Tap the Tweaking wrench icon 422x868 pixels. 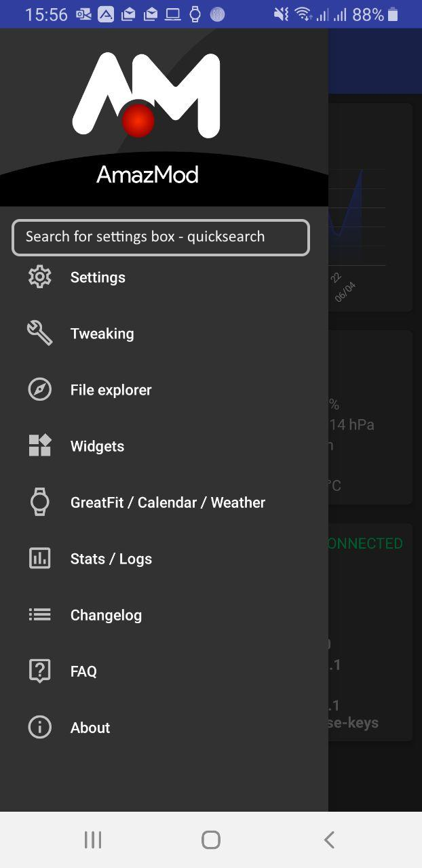point(39,333)
